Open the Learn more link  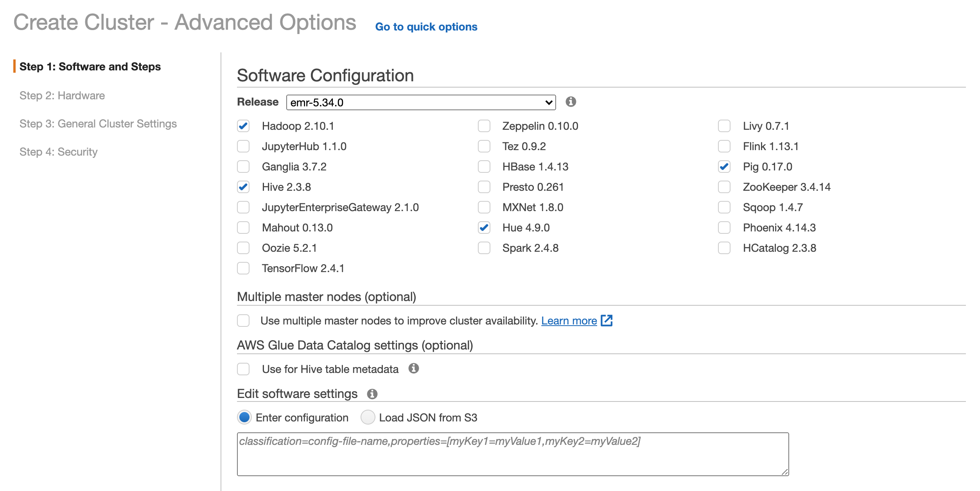569,321
